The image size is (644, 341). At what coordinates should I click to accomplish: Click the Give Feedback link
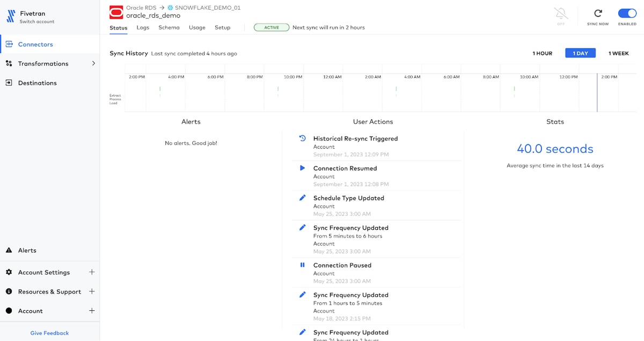coord(50,333)
